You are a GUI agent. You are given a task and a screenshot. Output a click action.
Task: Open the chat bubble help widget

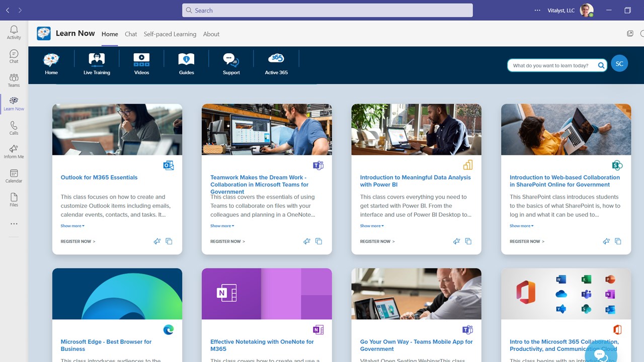(601, 354)
